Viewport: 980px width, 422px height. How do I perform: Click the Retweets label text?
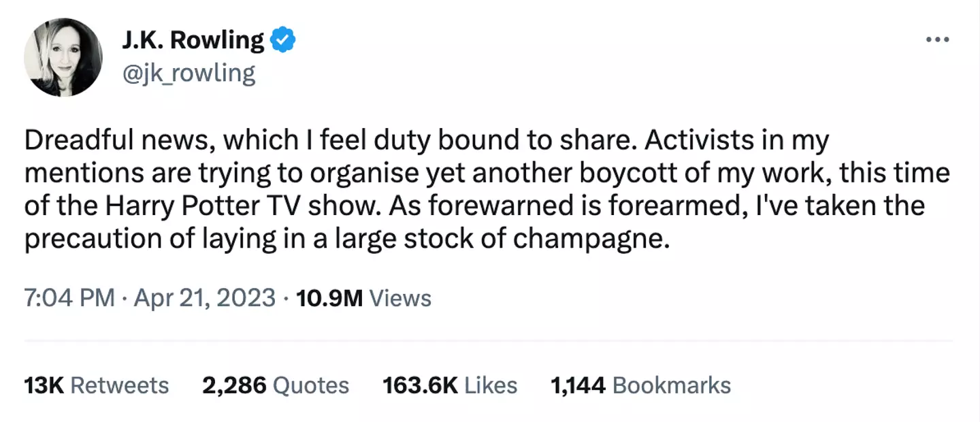(120, 385)
